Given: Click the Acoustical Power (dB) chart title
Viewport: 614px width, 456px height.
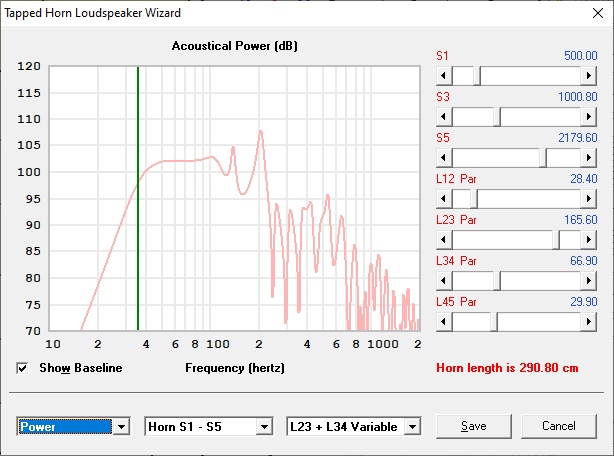Looking at the screenshot, I should click(235, 46).
